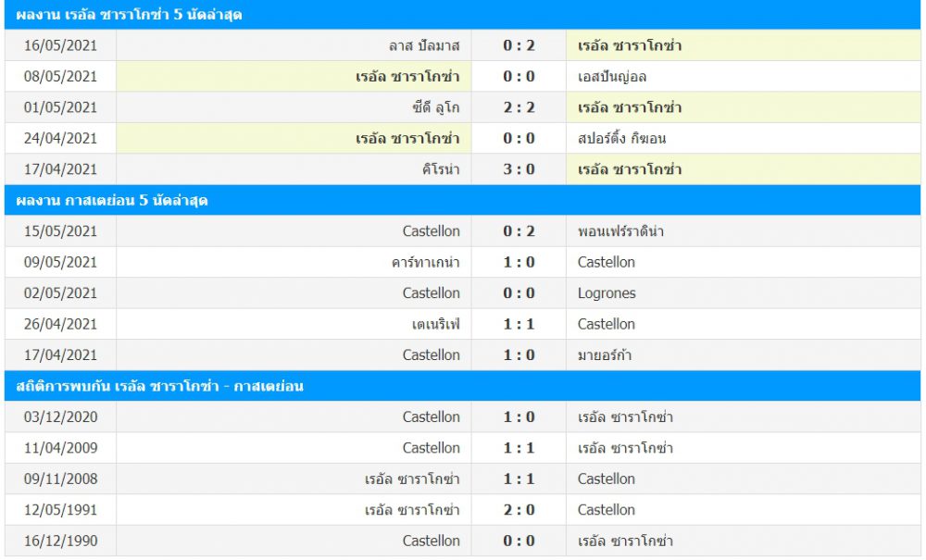The height and width of the screenshot is (560, 926).
Task: Click the 1 : 0 score on 17/04/2021
Action: [x=519, y=355]
